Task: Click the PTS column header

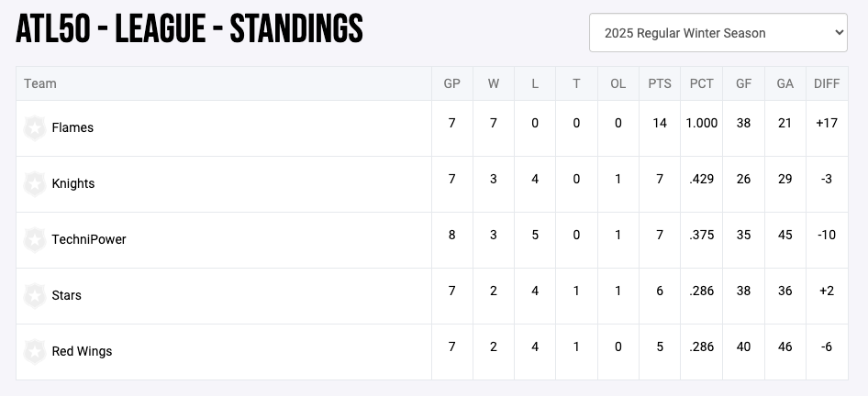Action: (660, 83)
